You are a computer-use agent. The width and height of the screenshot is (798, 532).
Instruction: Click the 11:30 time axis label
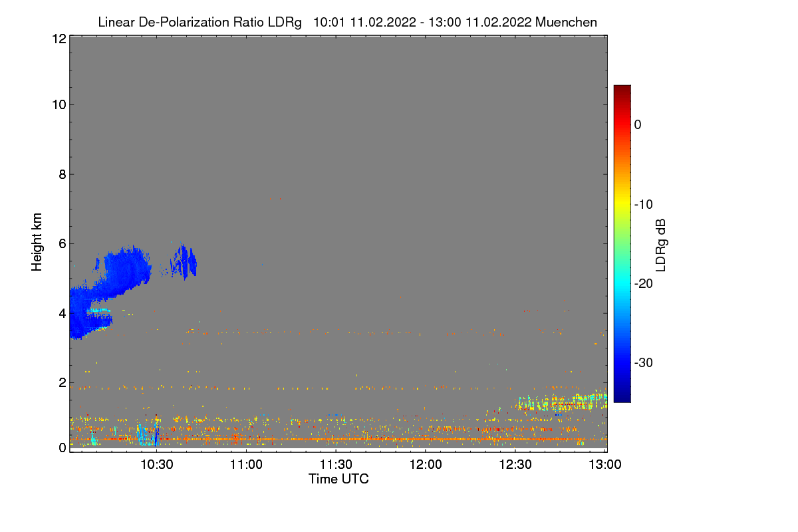coord(336,465)
